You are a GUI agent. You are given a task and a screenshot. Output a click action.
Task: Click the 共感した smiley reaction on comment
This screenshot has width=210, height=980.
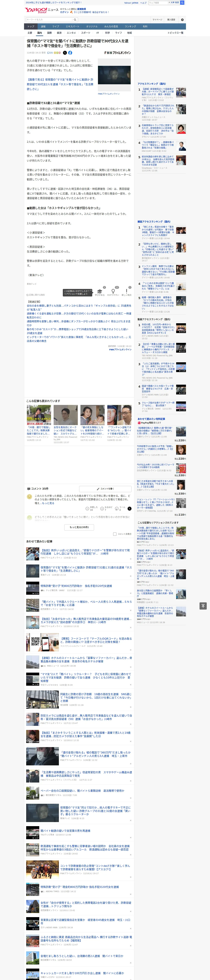tap(91, 509)
